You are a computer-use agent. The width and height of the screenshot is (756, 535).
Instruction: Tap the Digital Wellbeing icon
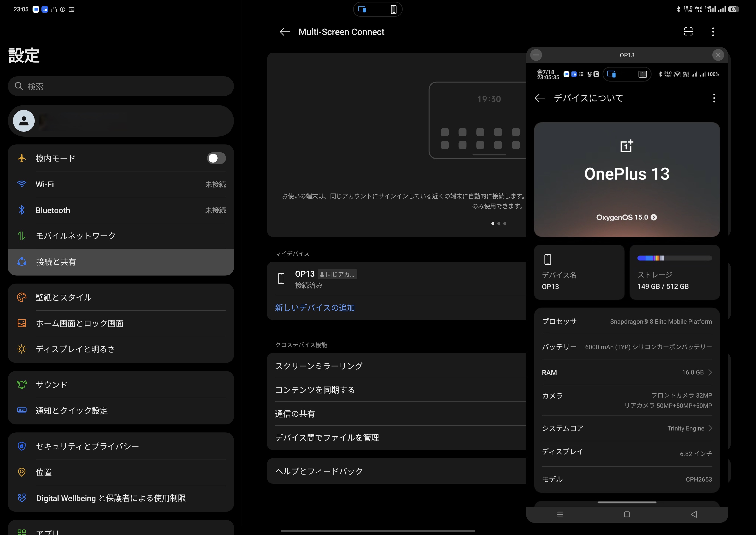pos(22,498)
